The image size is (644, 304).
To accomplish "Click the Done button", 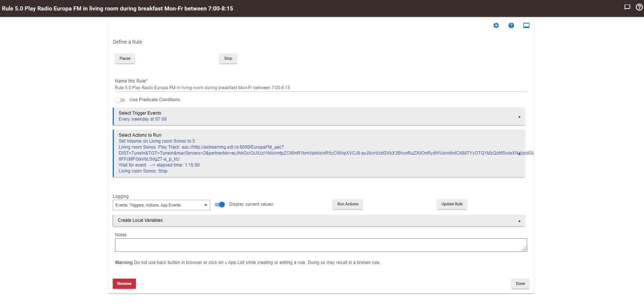I will pyautogui.click(x=520, y=284).
